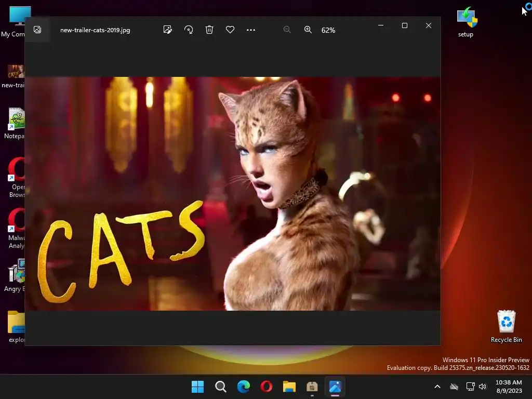532x399 pixels.
Task: Open the setup icon on the desktop
Action: pos(466,22)
